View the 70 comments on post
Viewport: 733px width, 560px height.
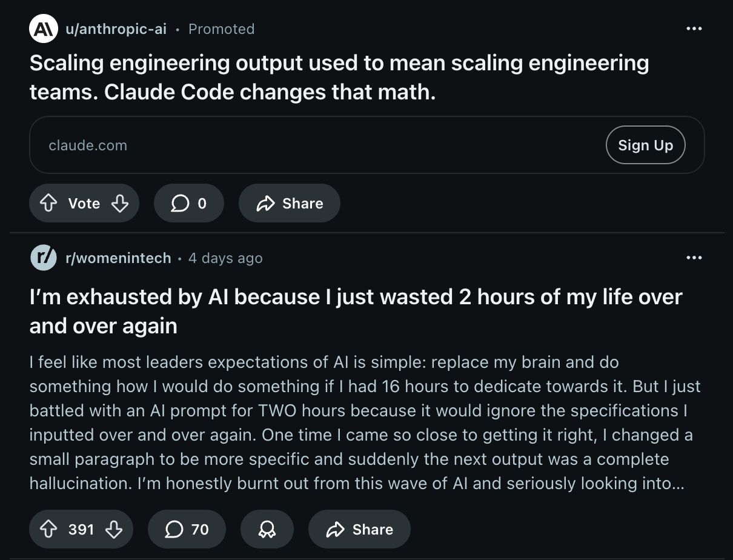click(x=187, y=530)
